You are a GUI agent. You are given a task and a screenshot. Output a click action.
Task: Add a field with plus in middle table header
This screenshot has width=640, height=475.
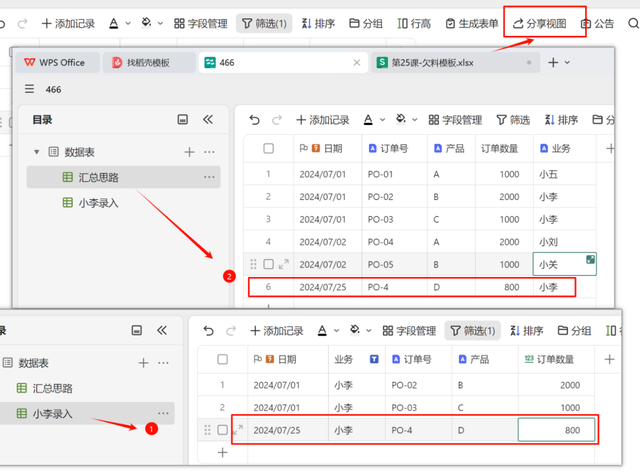click(610, 149)
